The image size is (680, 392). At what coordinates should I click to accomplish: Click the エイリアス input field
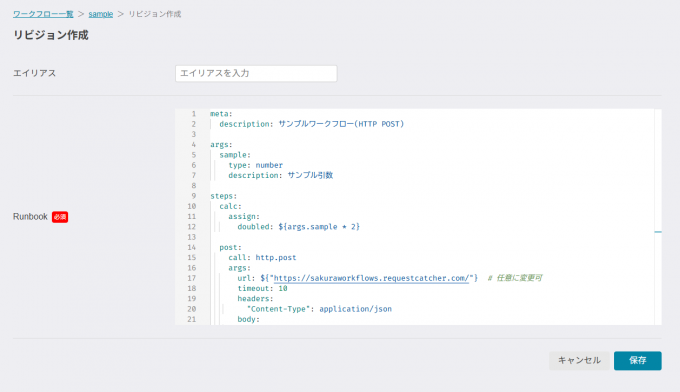(256, 73)
